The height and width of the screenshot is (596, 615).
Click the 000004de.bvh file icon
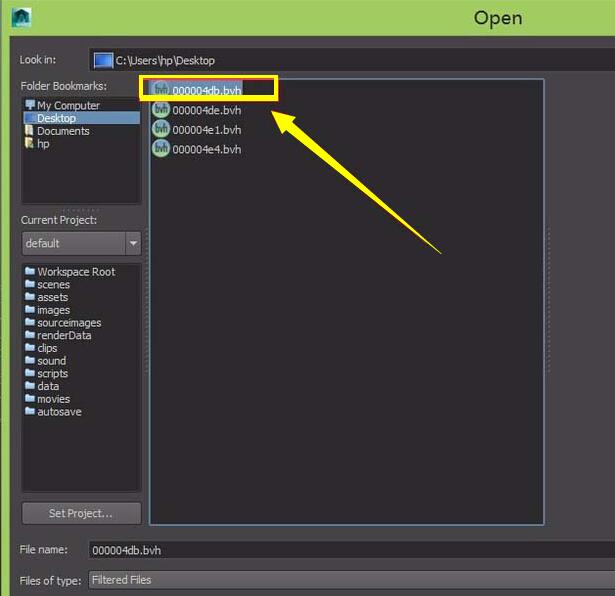pos(161,110)
